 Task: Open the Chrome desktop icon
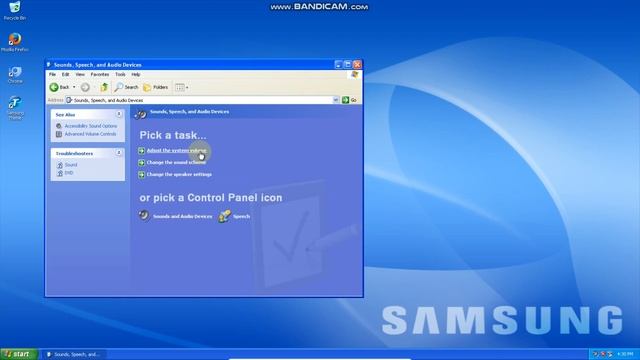[x=15, y=74]
